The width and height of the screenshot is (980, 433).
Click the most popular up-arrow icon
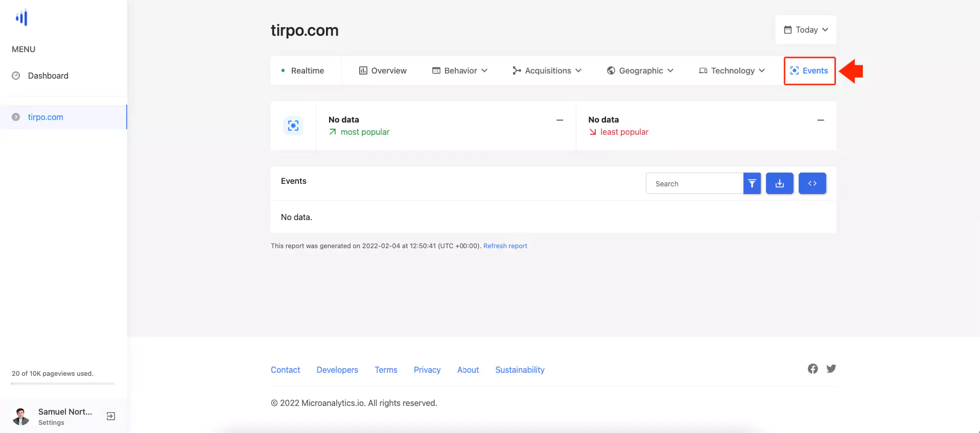pyautogui.click(x=333, y=132)
